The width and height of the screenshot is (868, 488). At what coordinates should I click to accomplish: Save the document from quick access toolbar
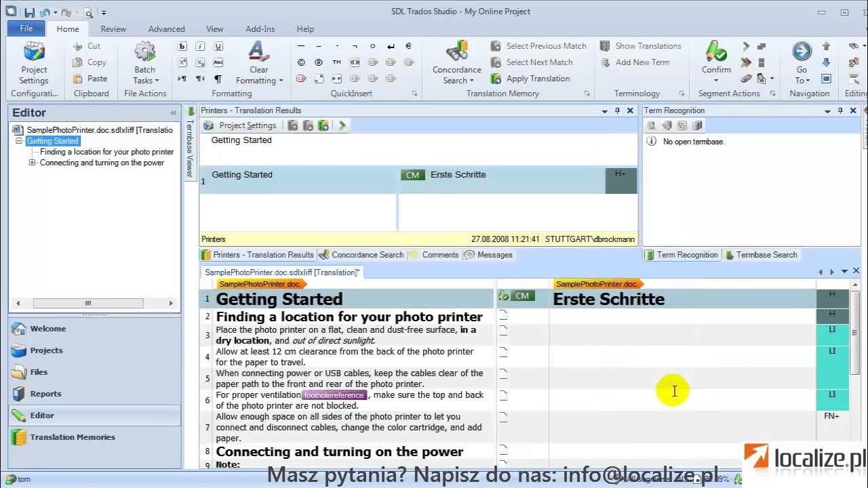click(29, 12)
